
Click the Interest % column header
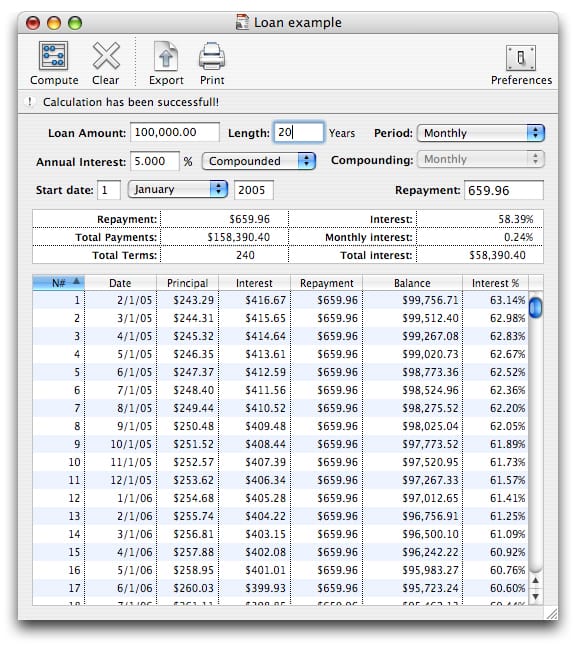pos(495,283)
